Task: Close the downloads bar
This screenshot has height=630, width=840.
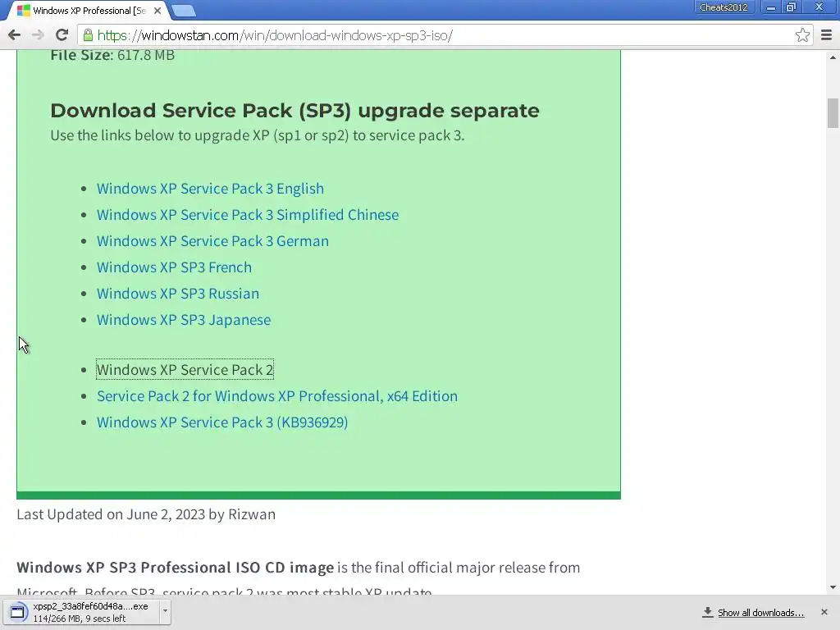Action: pos(824,612)
